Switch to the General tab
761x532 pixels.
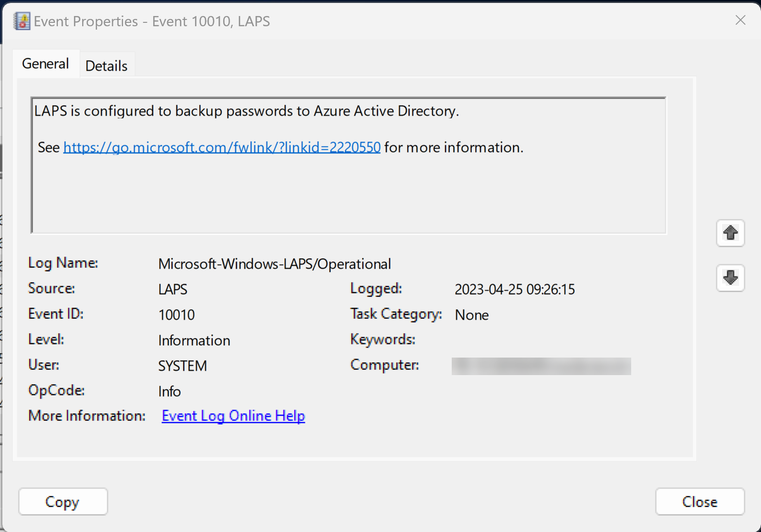pyautogui.click(x=46, y=64)
